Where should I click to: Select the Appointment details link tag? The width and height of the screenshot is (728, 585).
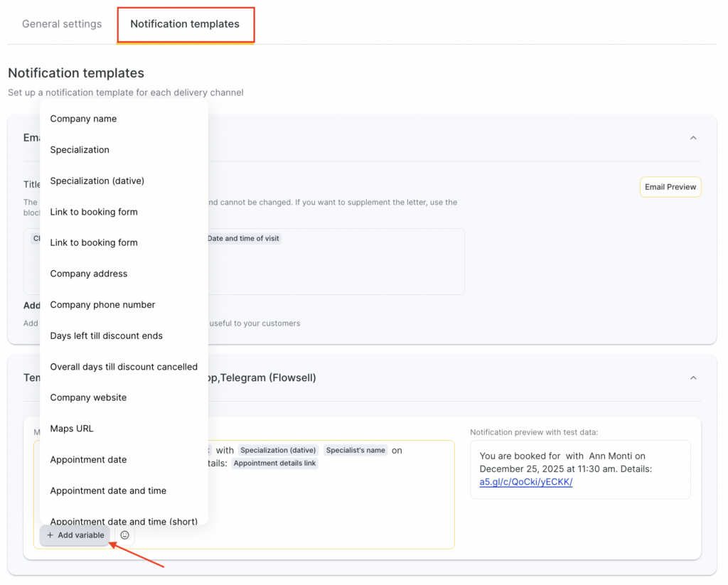[x=275, y=463]
